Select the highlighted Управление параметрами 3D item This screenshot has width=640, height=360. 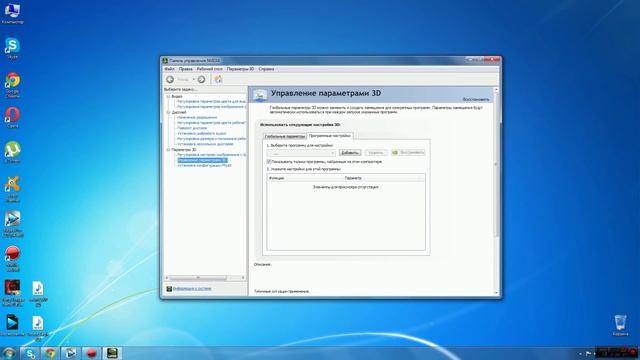(x=202, y=160)
